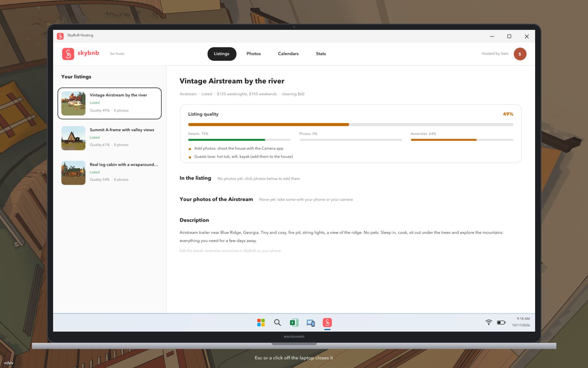Click the SkyBnB taskbar icon
The width and height of the screenshot is (588, 368).
[x=327, y=323]
